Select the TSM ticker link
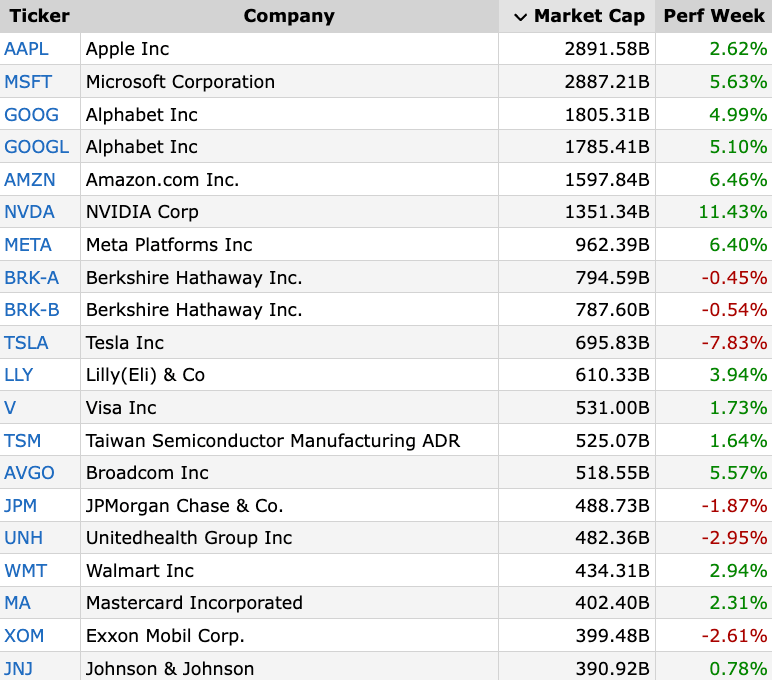772x680 pixels. [x=23, y=441]
